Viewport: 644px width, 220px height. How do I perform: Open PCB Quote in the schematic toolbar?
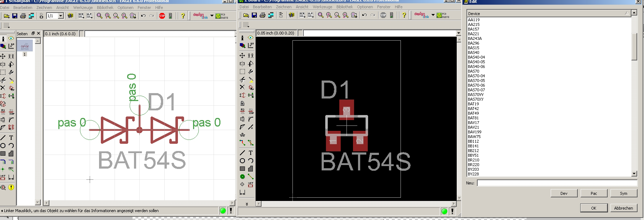point(222,16)
